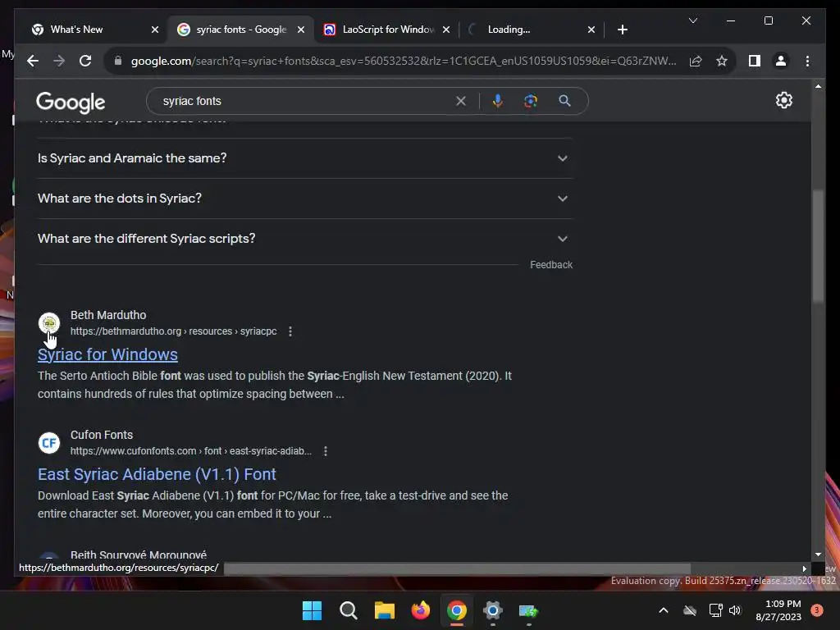840x630 pixels.
Task: Bookmark this tab with the star
Action: click(722, 61)
